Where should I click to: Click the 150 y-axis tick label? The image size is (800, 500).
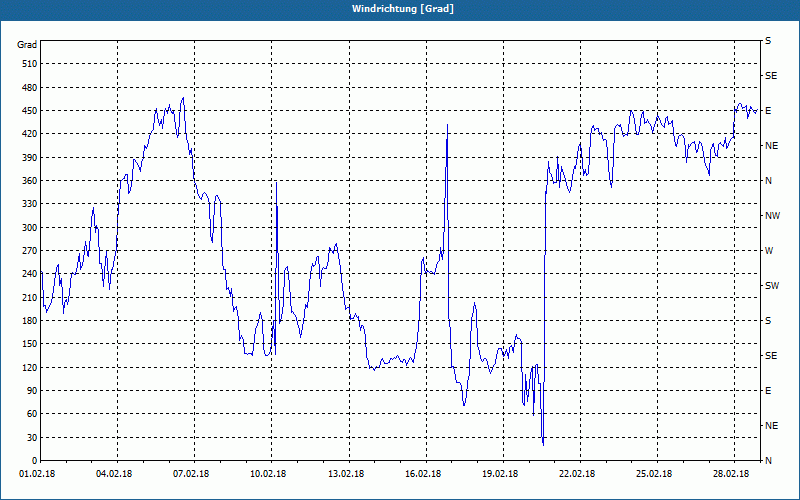pyautogui.click(x=30, y=344)
